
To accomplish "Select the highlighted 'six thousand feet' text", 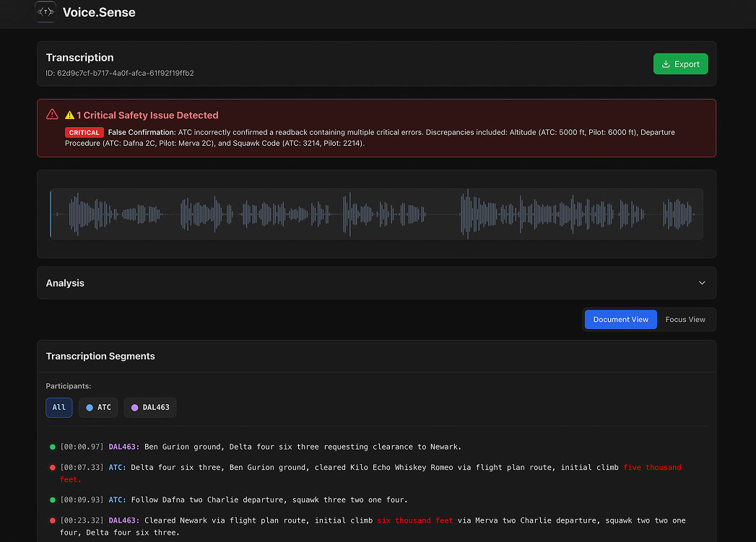I will 415,520.
